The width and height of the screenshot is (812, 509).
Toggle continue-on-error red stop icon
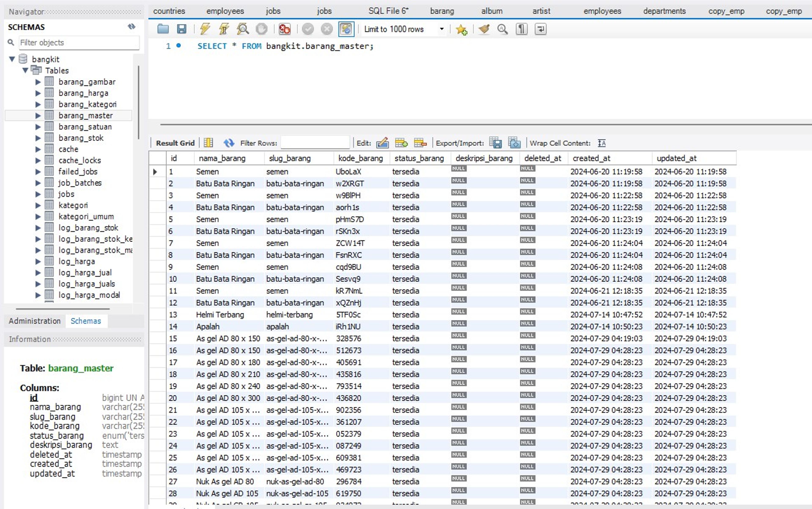tap(284, 29)
